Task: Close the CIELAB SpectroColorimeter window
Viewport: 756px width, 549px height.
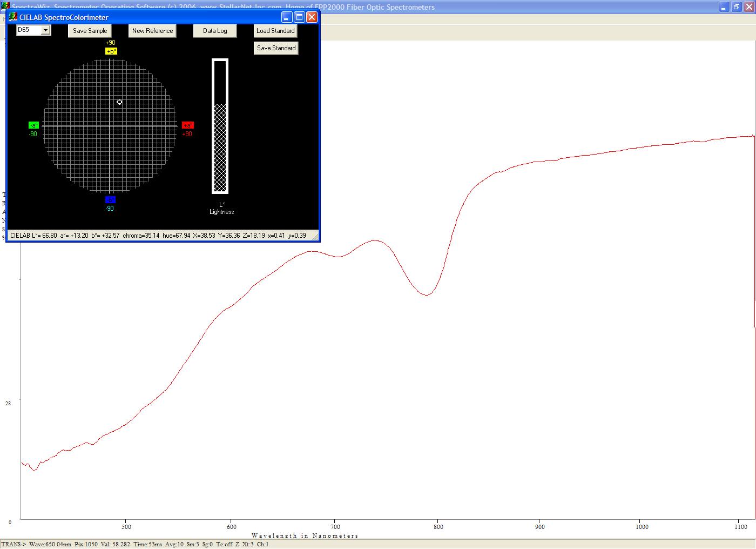Action: pos(312,17)
